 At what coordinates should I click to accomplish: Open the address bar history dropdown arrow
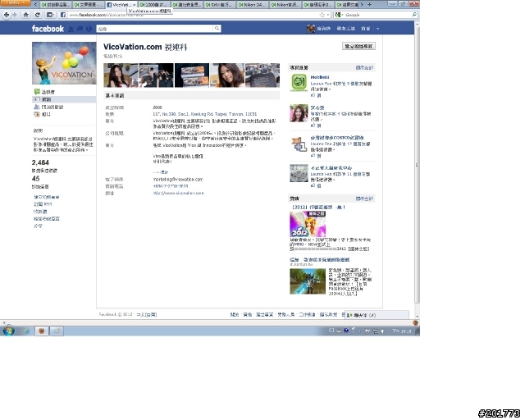click(x=328, y=15)
